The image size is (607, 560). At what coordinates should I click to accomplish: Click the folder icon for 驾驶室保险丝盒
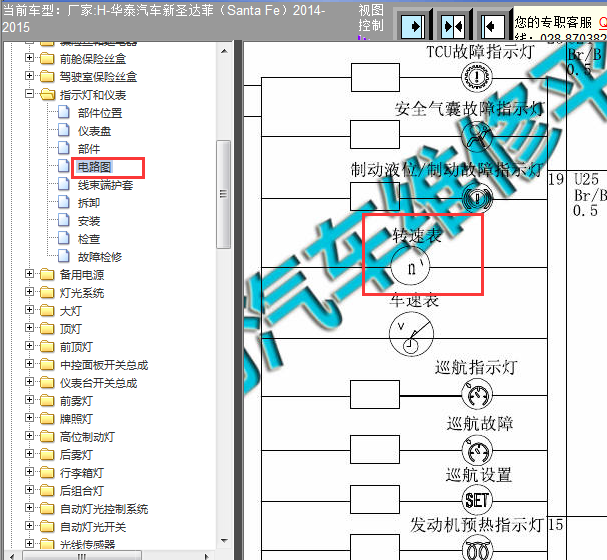[x=47, y=76]
